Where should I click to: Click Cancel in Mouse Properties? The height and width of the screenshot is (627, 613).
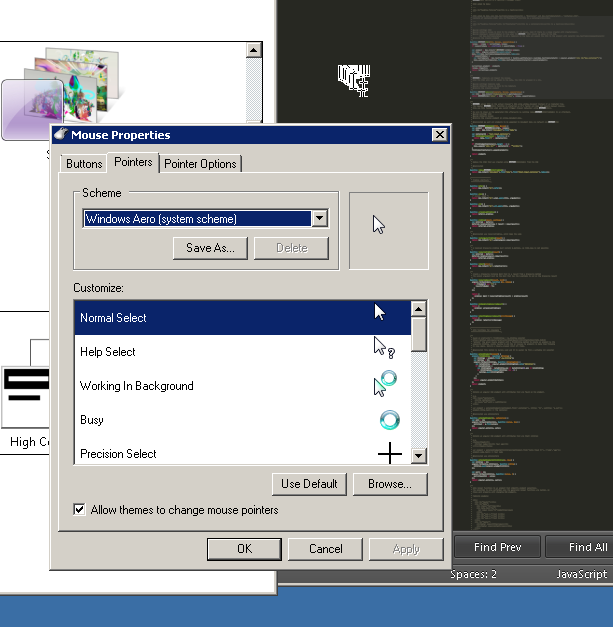point(325,549)
